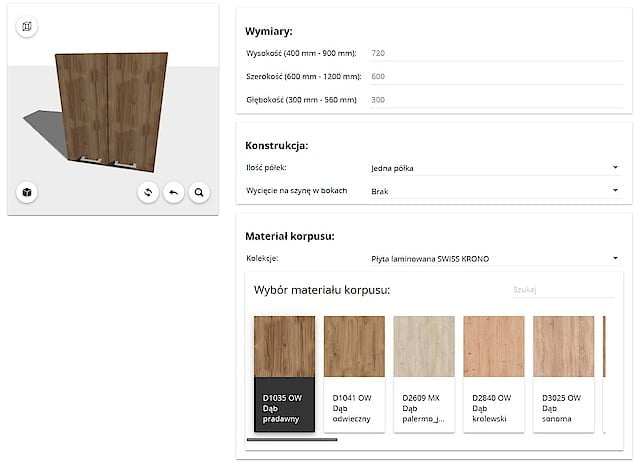Click the solid cube icon in the 3D viewer

pos(27,192)
